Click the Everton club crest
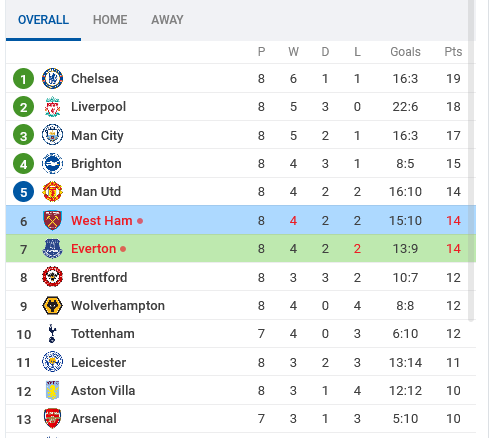This screenshot has width=489, height=438. tap(52, 249)
